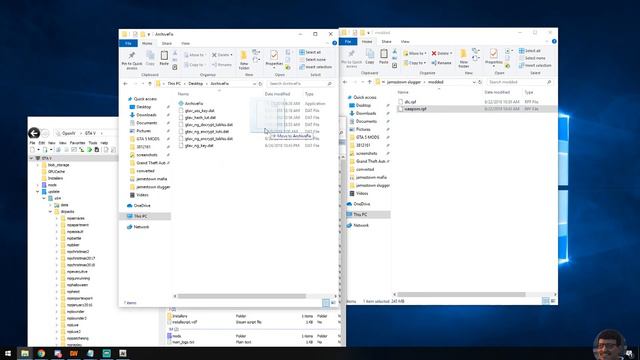Click the Search ArchiveFix field
640x360 pixels.
[300, 84]
